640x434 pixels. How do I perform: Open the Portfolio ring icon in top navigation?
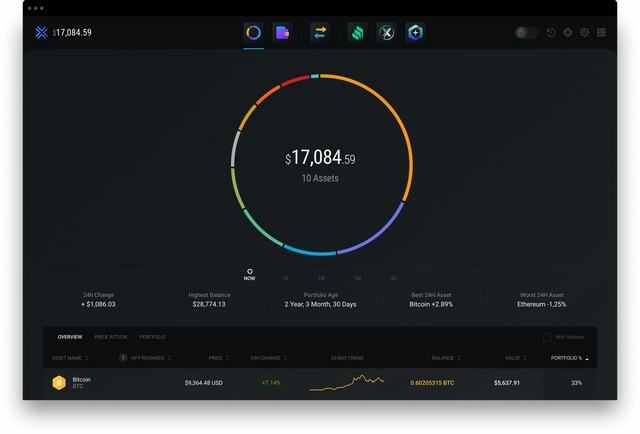coord(253,32)
